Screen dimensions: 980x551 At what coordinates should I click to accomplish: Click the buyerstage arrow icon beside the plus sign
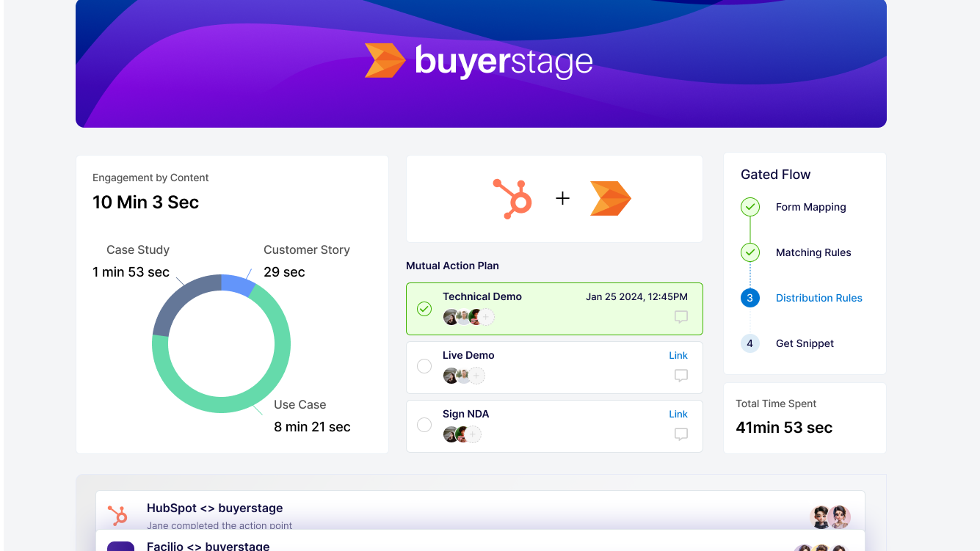click(x=609, y=197)
